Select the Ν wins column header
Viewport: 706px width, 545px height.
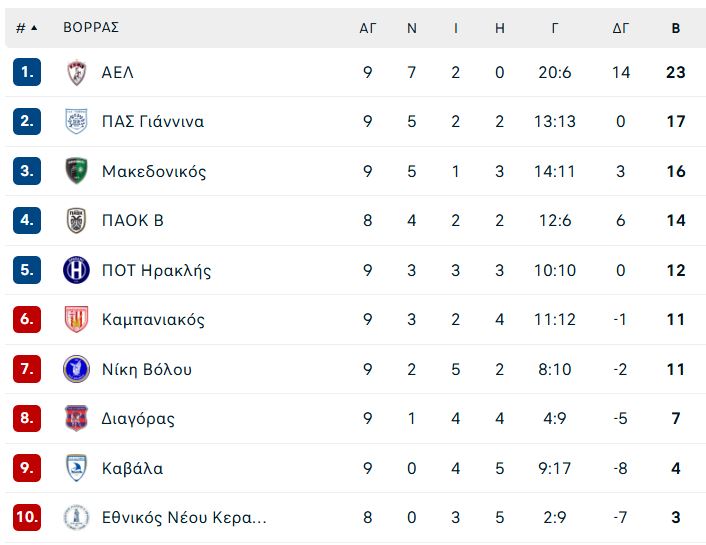pyautogui.click(x=412, y=28)
